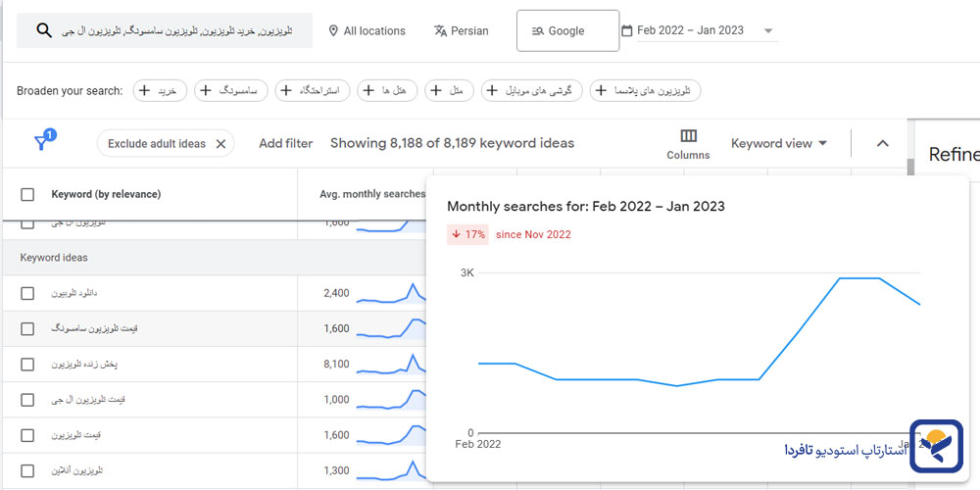Screen dimensions: 980x490
Task: Check the قیمت تلویزیون ال جی row checkbox
Action: coord(27,400)
